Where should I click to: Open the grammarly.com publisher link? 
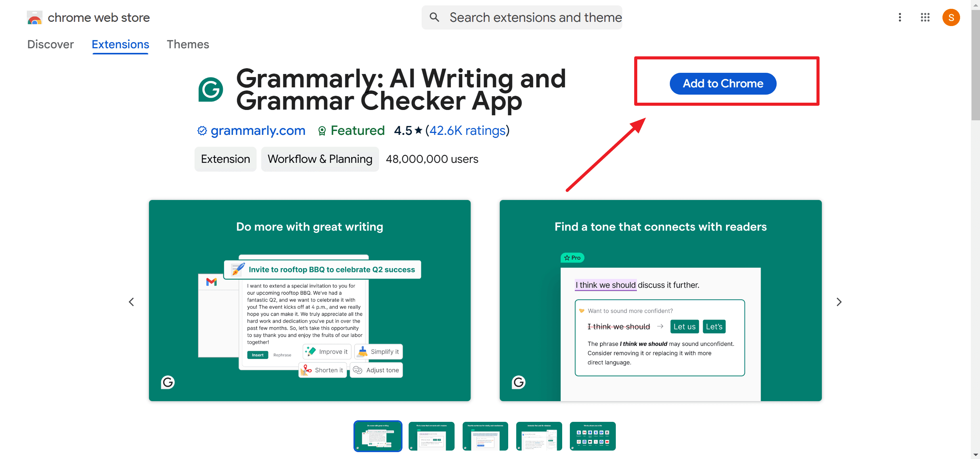pyautogui.click(x=258, y=131)
